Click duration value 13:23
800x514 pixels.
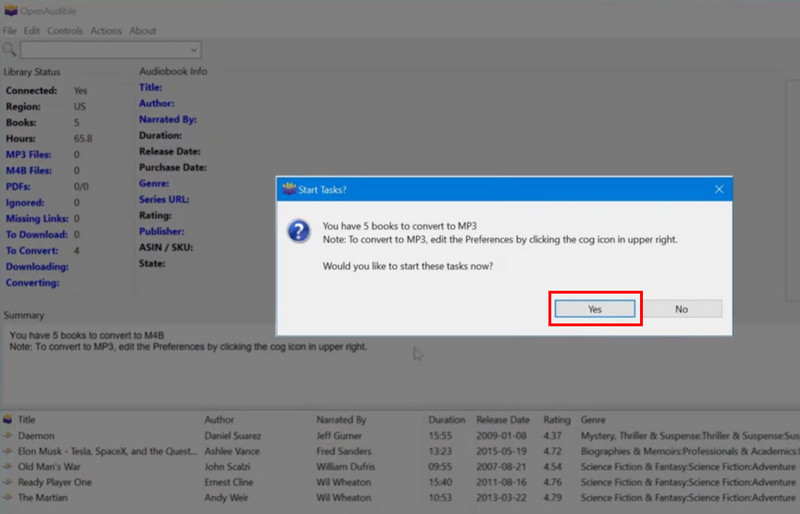point(440,451)
